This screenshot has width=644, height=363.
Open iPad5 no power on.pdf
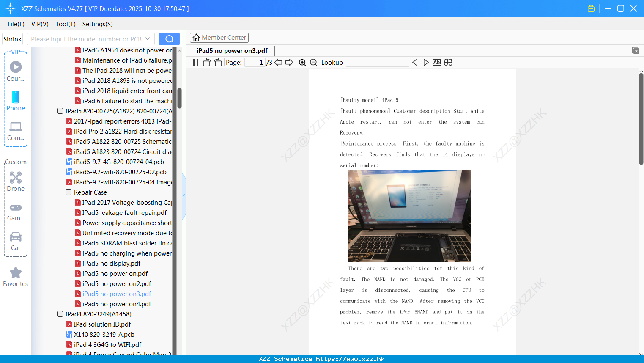[115, 274]
